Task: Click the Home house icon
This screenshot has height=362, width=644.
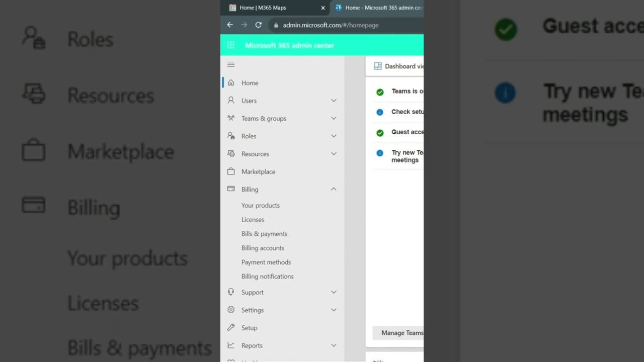Action: tap(231, 82)
